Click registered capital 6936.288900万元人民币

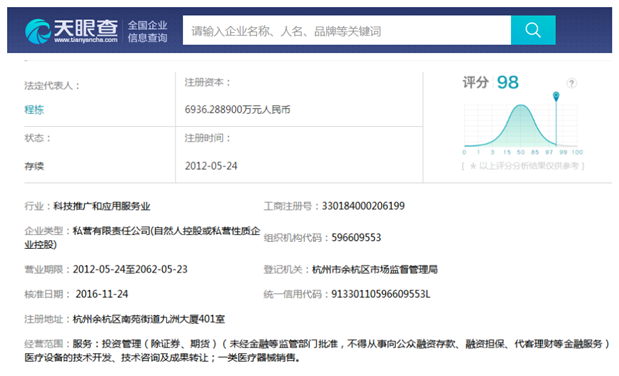click(x=237, y=109)
